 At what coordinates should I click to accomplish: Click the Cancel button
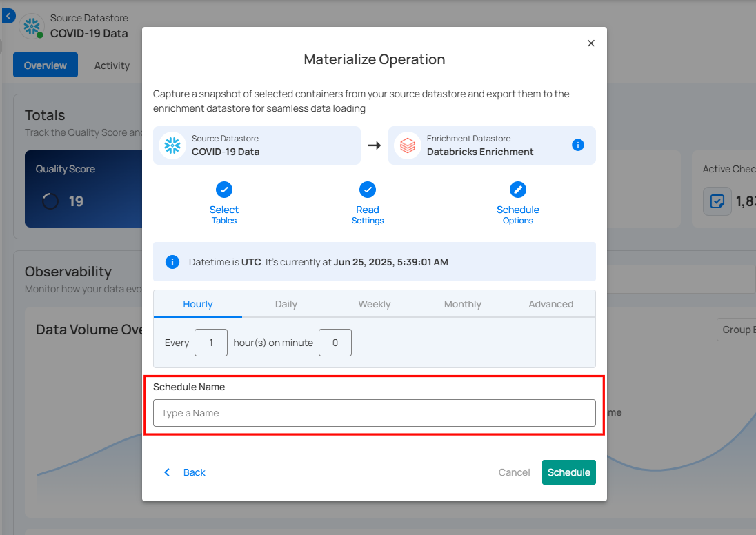coord(514,472)
